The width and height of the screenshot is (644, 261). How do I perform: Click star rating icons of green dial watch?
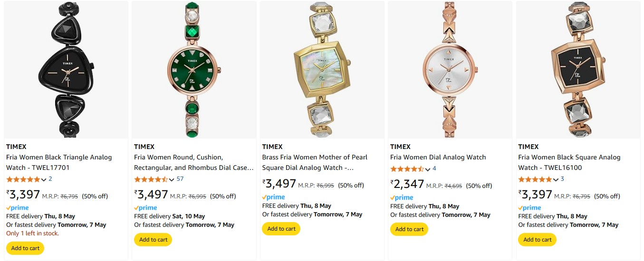click(151, 179)
